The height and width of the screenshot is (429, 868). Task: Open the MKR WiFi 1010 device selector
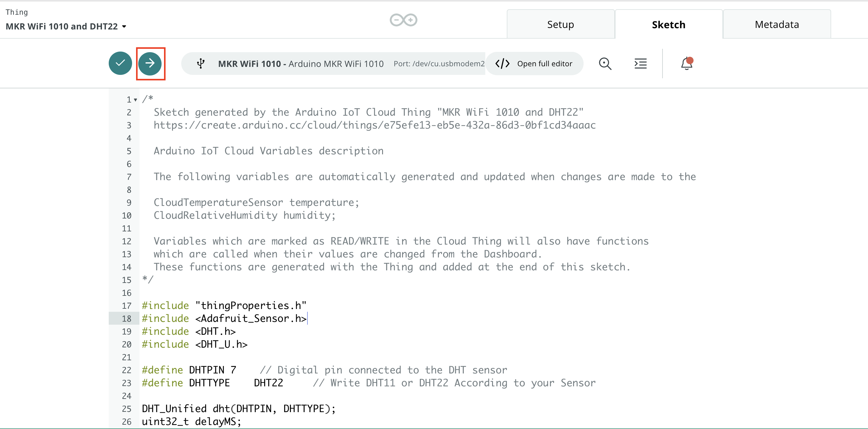[x=301, y=64]
